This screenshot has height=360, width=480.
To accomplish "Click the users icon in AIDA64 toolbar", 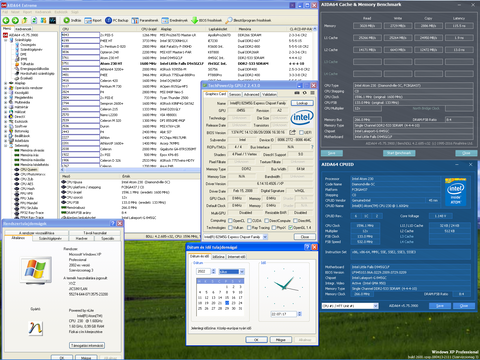I will tap(43, 20).
